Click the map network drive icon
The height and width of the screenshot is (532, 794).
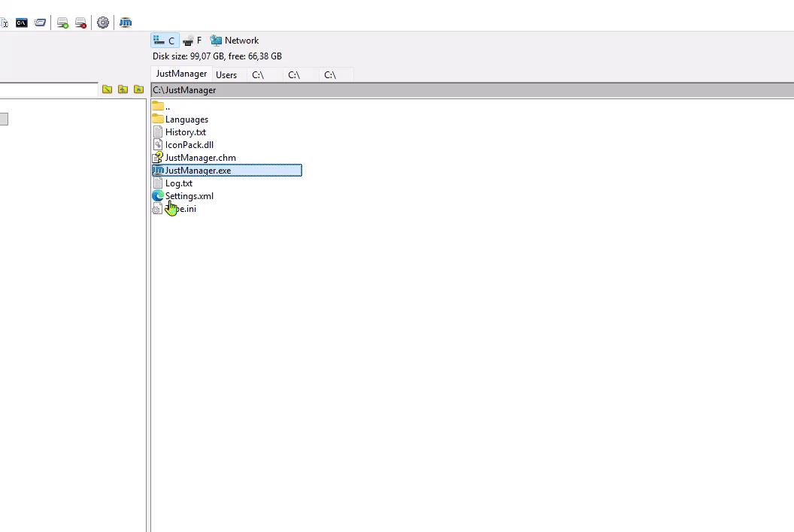[x=62, y=23]
